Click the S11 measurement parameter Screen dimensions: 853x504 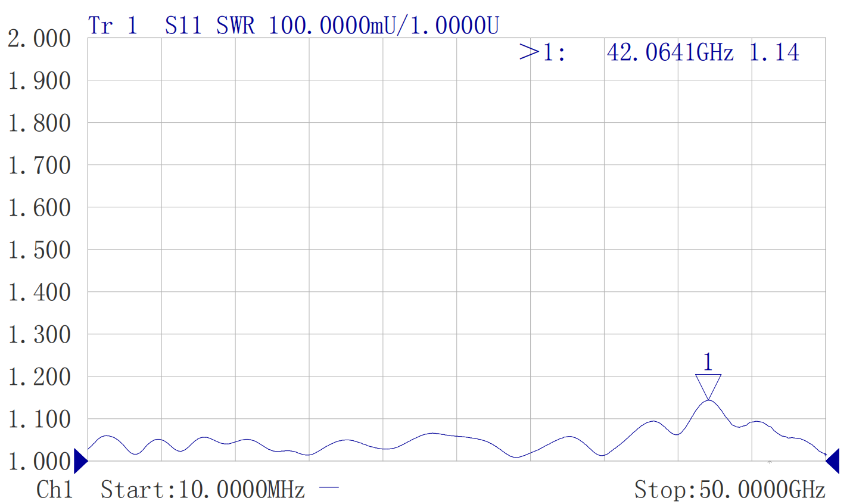coord(183,26)
